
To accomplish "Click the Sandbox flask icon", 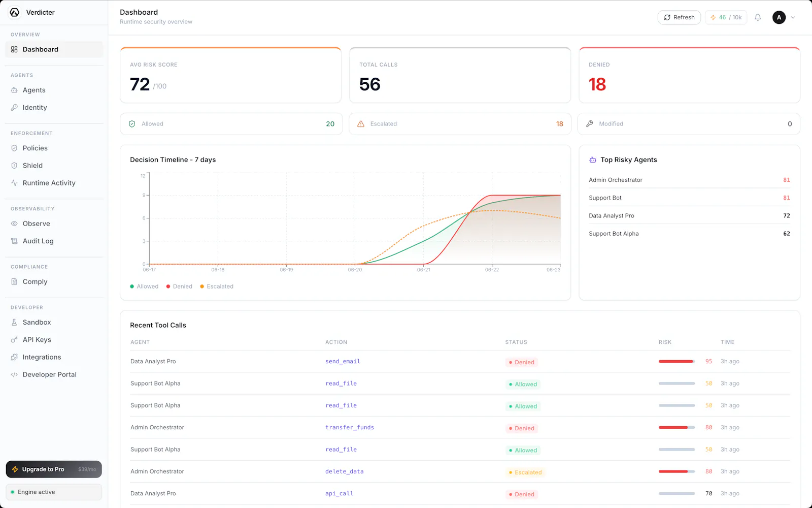I will [x=14, y=322].
